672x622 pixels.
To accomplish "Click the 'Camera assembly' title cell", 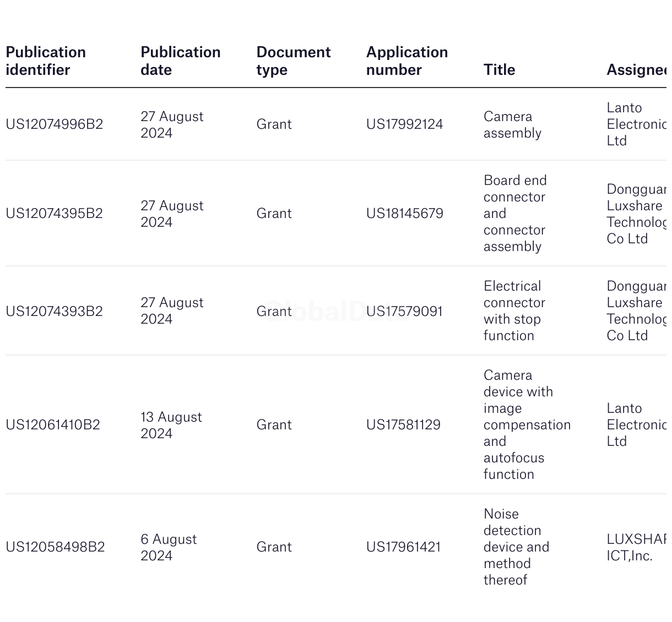I will (x=512, y=125).
